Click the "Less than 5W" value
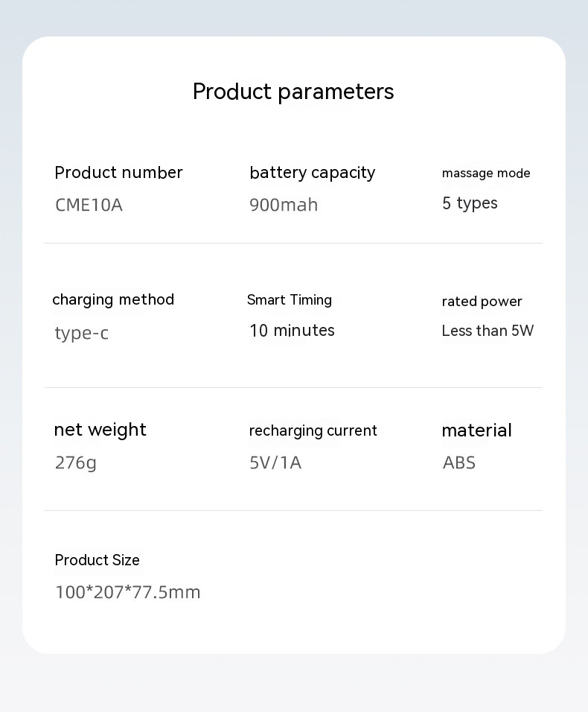 (x=488, y=331)
